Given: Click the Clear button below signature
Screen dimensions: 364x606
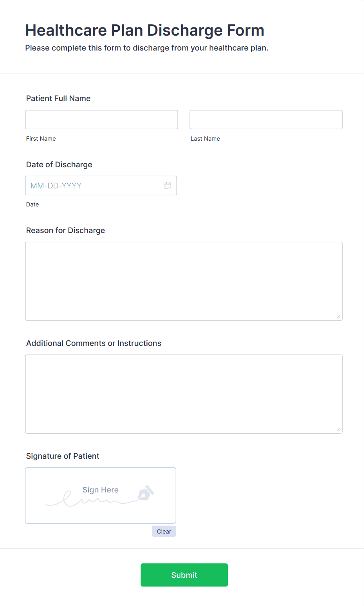Looking at the screenshot, I should 164,531.
